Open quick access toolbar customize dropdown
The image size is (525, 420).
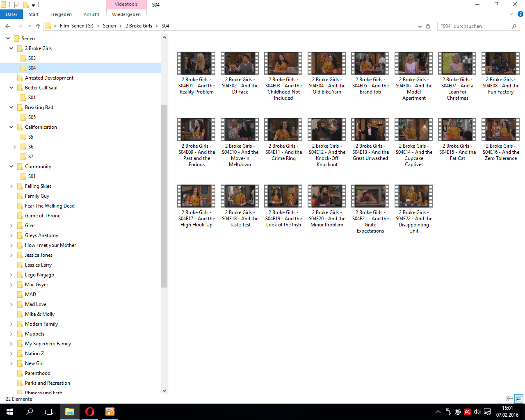[34, 5]
